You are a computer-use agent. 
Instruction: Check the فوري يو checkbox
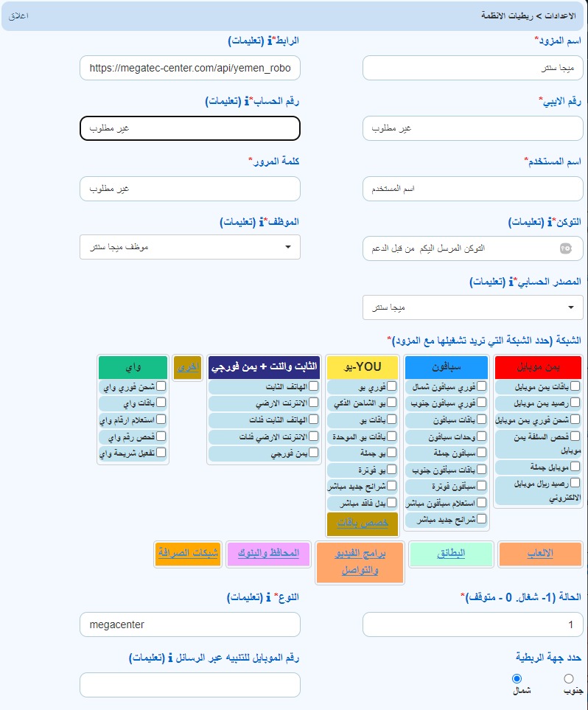coord(391,386)
